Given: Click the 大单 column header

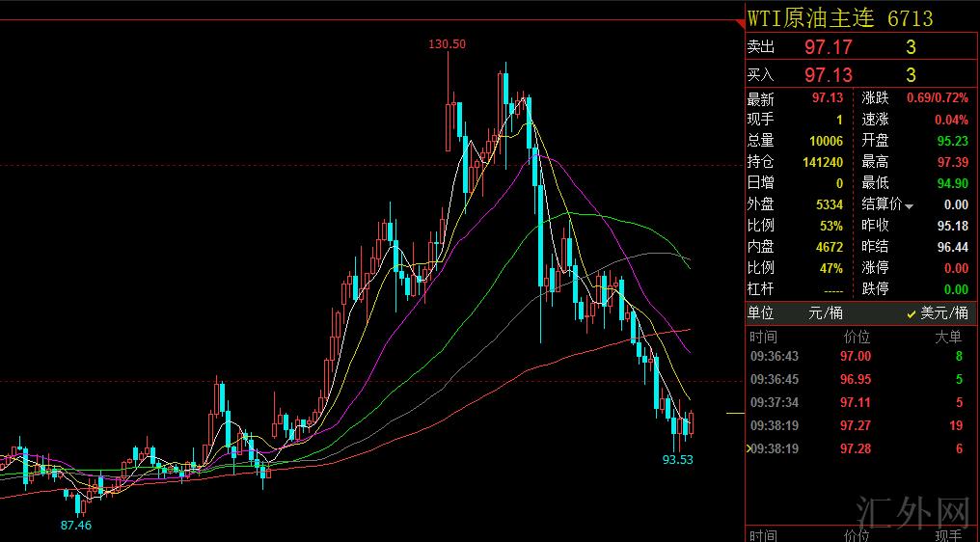Looking at the screenshot, I should (948, 337).
